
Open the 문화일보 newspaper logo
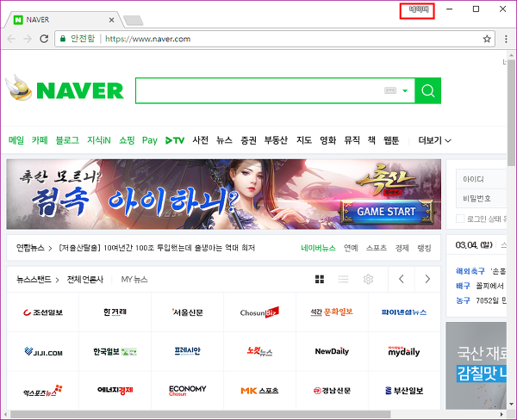[x=332, y=312]
